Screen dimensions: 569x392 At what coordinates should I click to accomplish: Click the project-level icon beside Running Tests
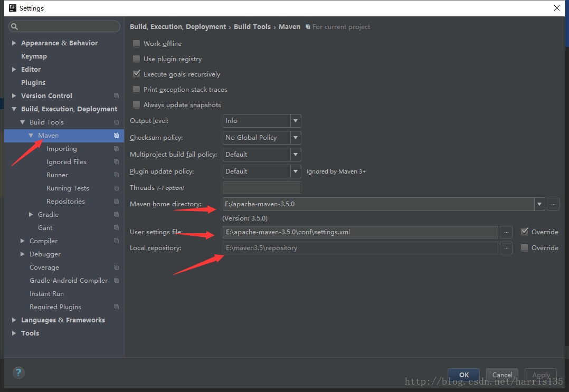(x=117, y=188)
